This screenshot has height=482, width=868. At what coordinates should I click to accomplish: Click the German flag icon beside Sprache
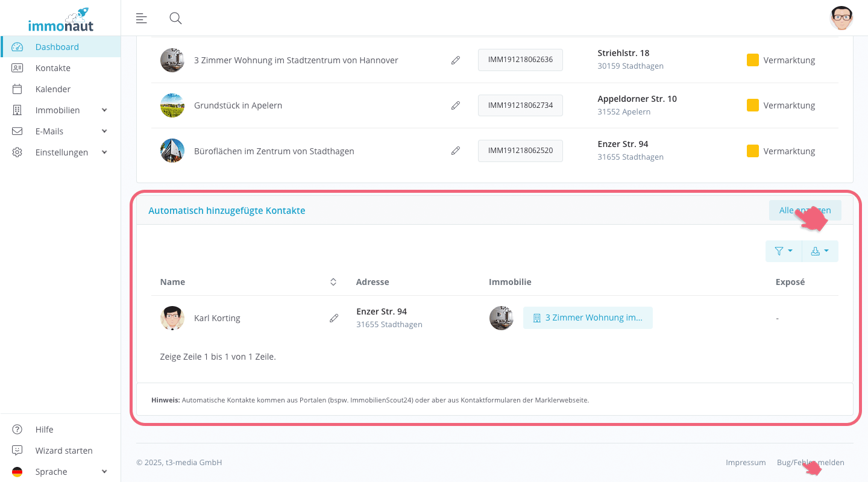tap(17, 471)
